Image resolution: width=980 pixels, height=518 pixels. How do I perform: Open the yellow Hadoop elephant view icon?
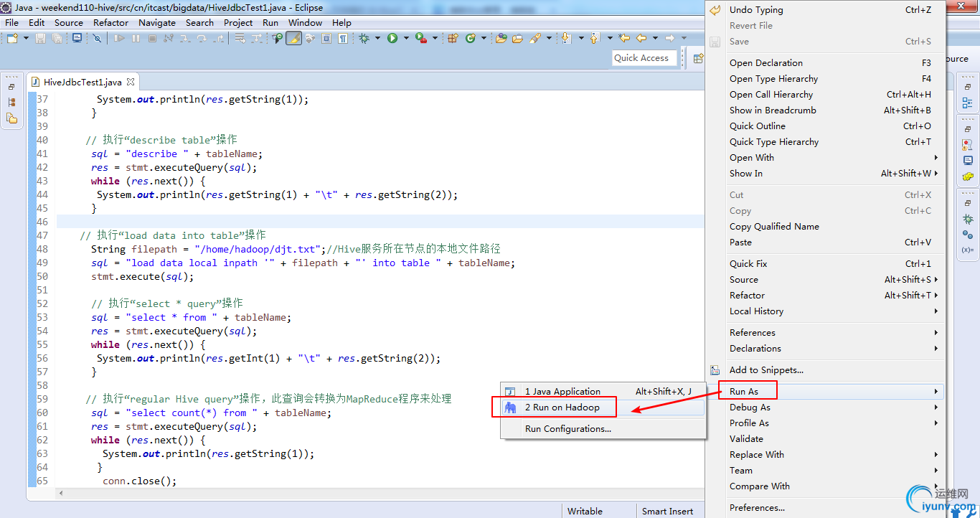(x=967, y=176)
